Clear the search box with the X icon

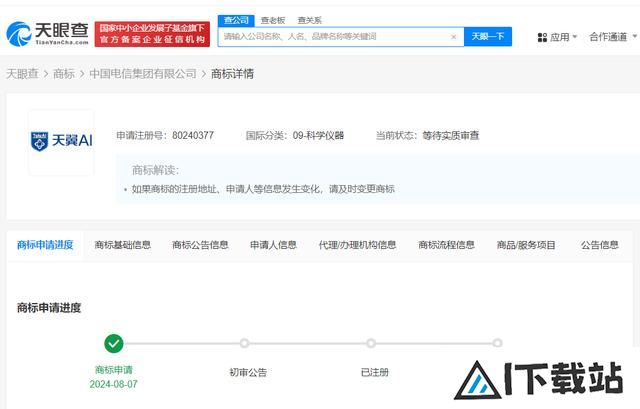click(453, 37)
